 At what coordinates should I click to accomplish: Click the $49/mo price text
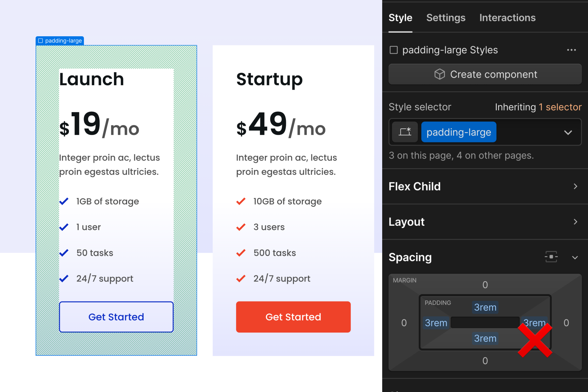(281, 124)
